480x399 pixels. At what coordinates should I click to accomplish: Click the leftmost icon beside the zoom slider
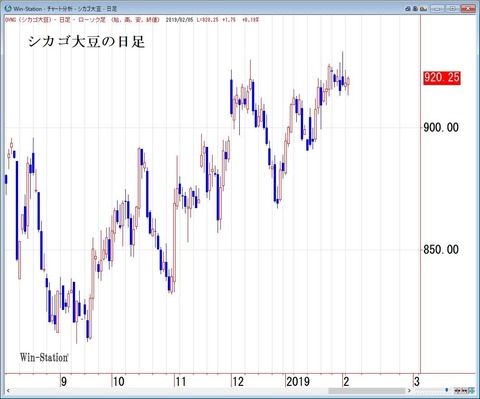[x=457, y=390]
